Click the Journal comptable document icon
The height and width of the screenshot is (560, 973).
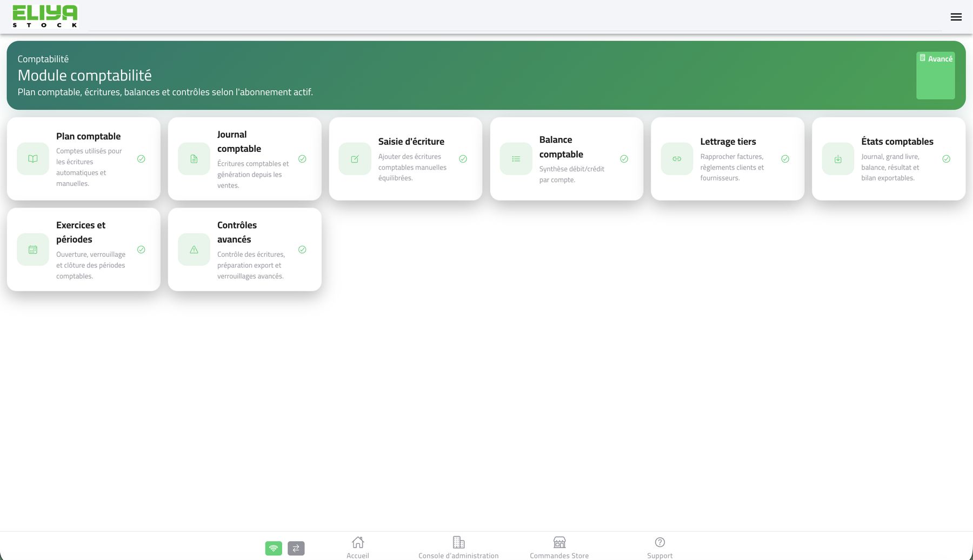point(194,159)
